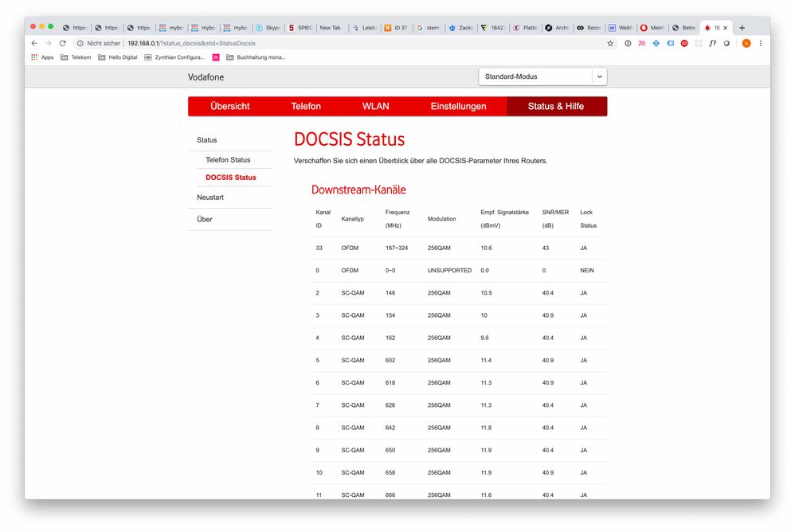Viewport: 795px width, 532px height.
Task: Click the pink 'm' extension icon
Action: (x=642, y=44)
